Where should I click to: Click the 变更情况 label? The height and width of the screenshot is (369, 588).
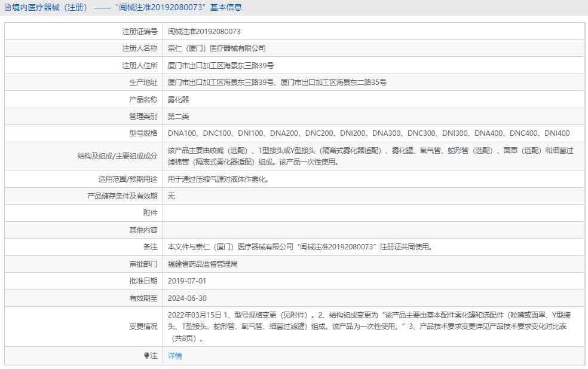[143, 327]
